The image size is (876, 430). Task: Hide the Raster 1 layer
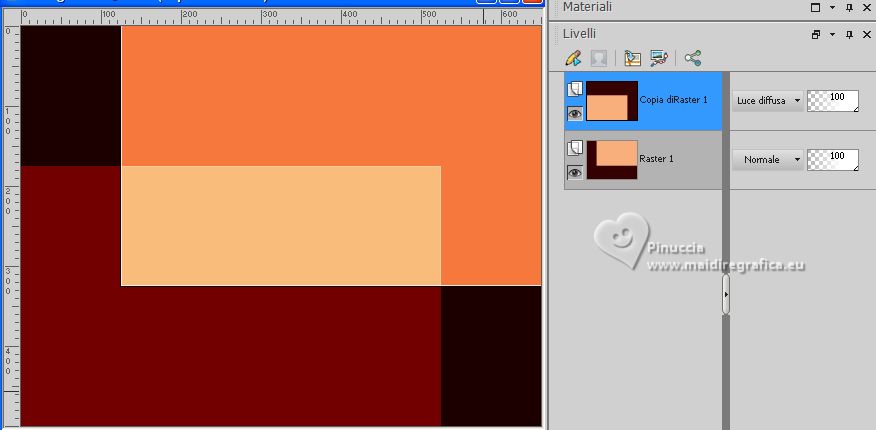(575, 173)
